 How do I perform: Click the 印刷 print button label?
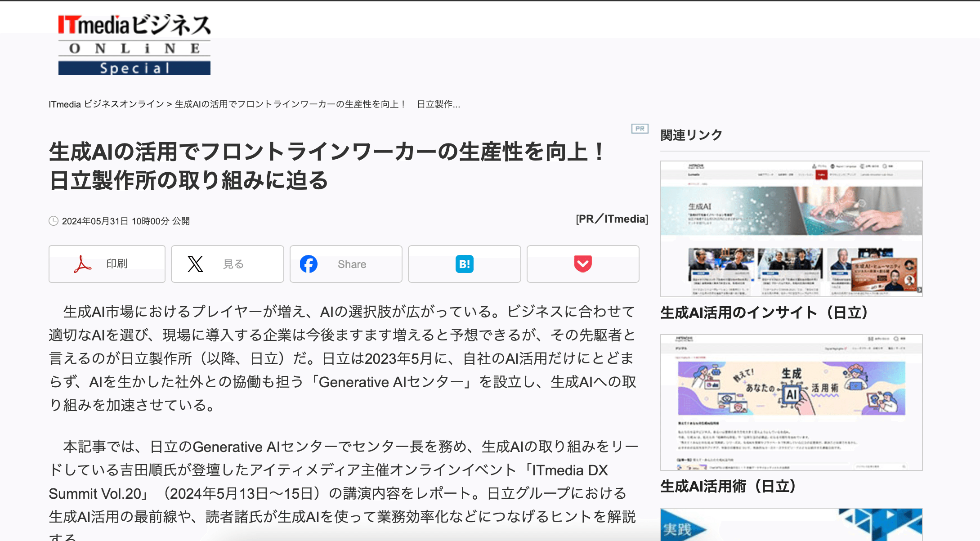(x=117, y=264)
